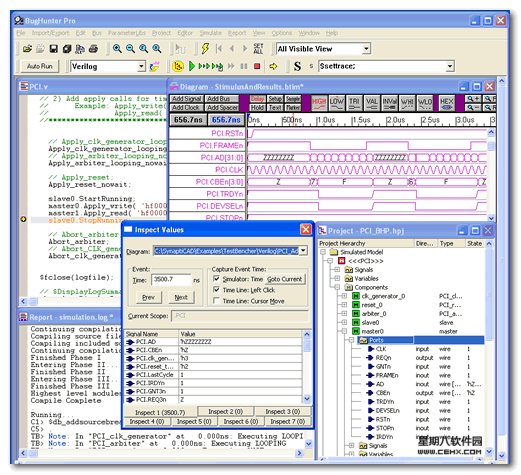521x475 pixels.
Task: Click the SET ALL toolbar icon
Action: click(258, 49)
